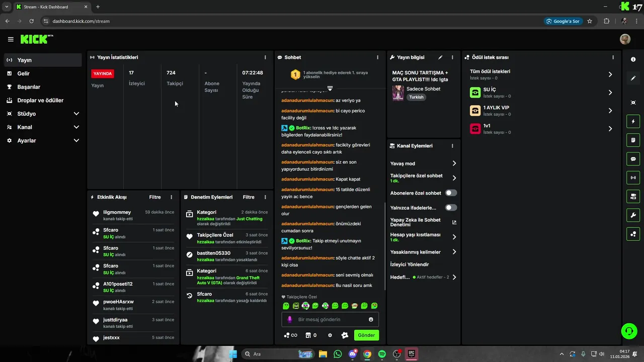644x362 pixels.
Task: Click the Windows Start button
Action: click(232, 354)
